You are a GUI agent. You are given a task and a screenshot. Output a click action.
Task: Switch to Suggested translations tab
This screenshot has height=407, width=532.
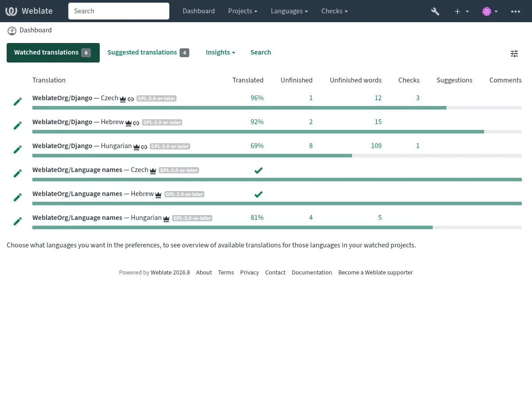148,53
